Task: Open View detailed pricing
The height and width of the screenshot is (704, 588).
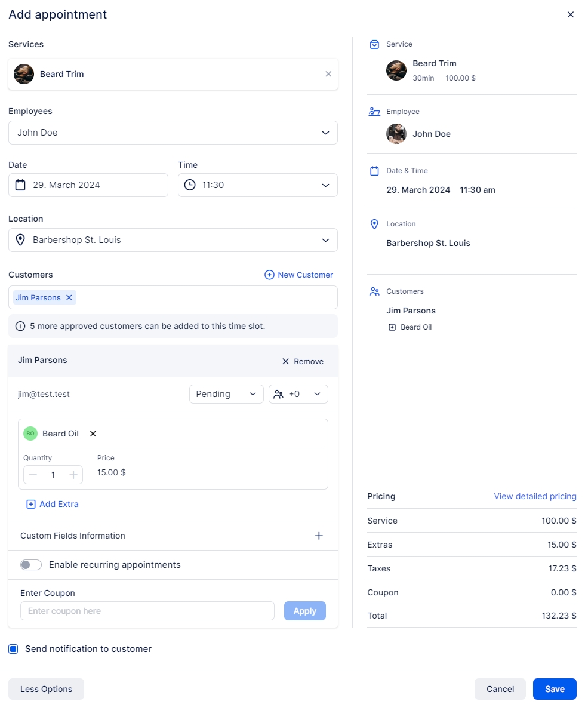Action: (535, 496)
